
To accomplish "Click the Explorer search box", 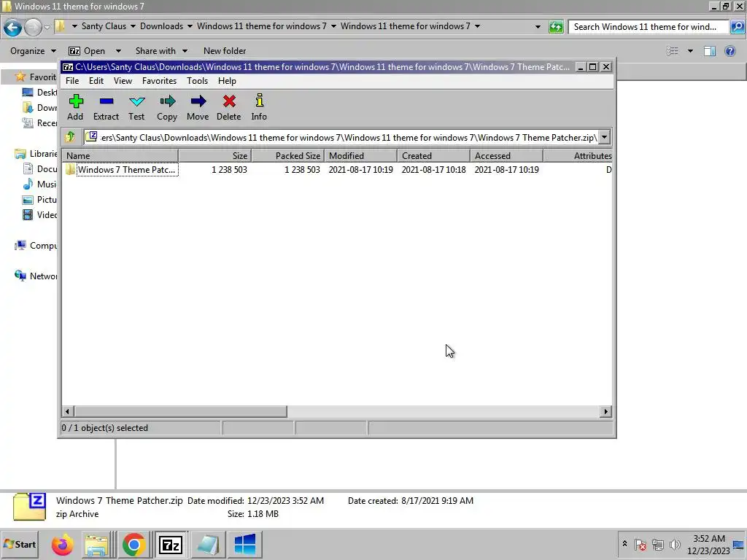I will (649, 27).
